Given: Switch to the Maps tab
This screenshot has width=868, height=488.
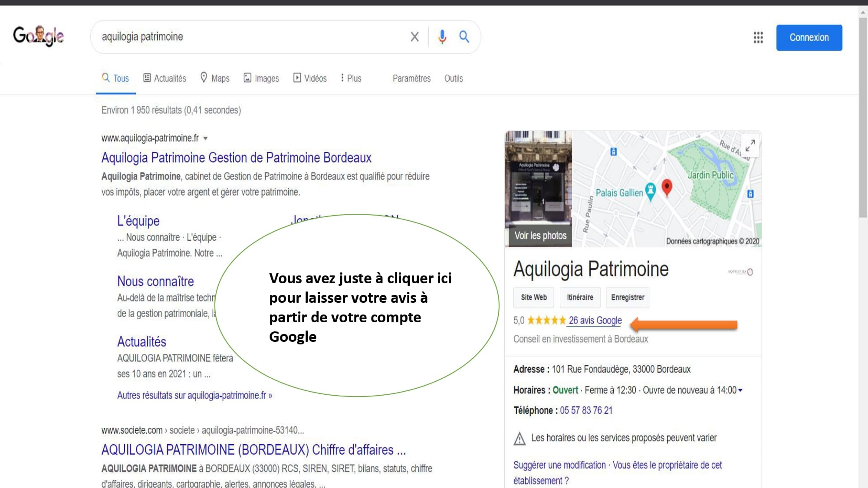Looking at the screenshot, I should pyautogui.click(x=215, y=78).
